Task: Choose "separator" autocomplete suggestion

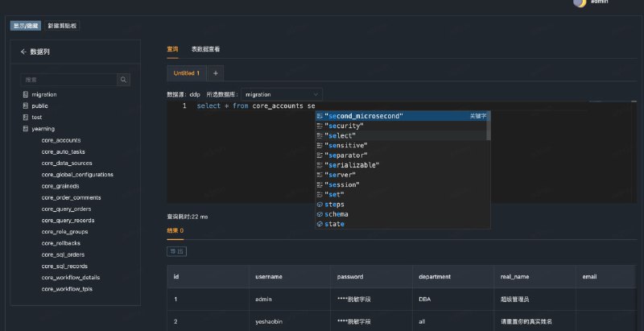Action: point(402,155)
